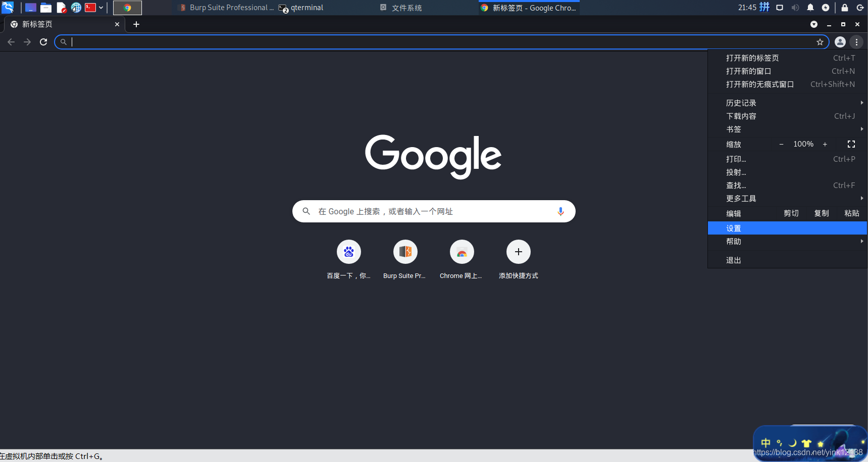Click the browser back arrow
The image size is (868, 462).
(11, 42)
